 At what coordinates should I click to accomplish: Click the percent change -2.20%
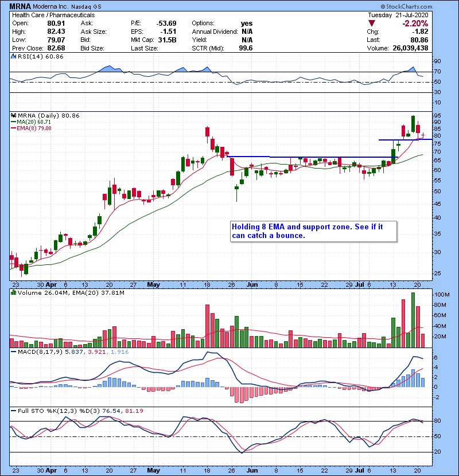coord(415,24)
